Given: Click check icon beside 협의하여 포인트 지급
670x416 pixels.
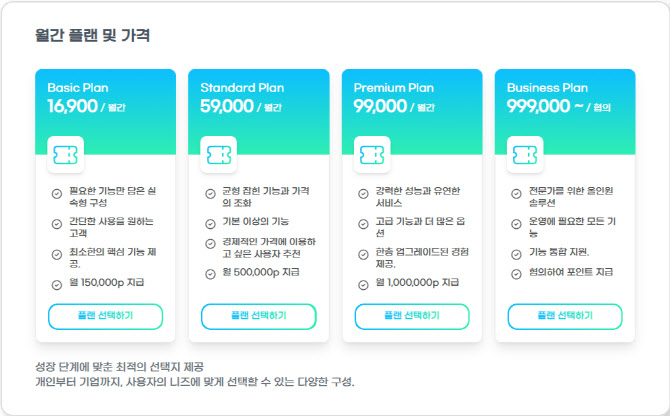Looking at the screenshot, I should tap(516, 274).
